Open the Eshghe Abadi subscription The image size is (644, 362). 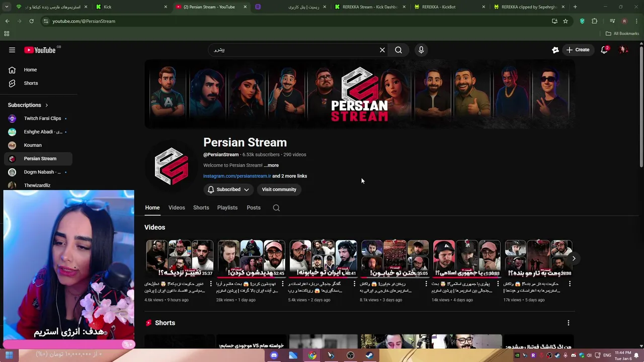(x=38, y=132)
